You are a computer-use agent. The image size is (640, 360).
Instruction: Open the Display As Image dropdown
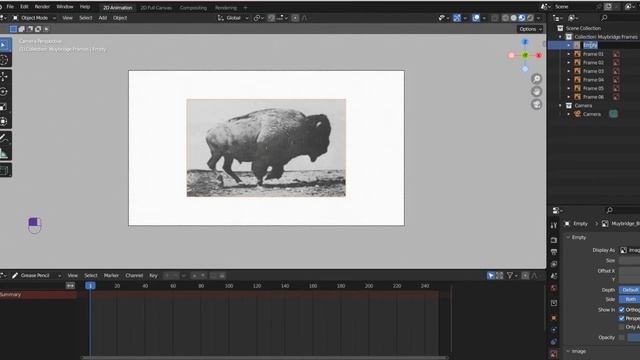click(x=630, y=250)
